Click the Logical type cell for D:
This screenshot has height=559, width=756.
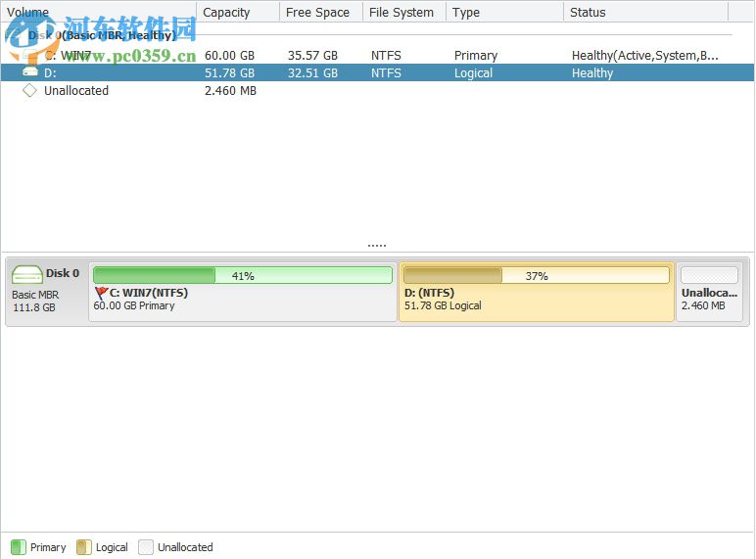click(473, 72)
